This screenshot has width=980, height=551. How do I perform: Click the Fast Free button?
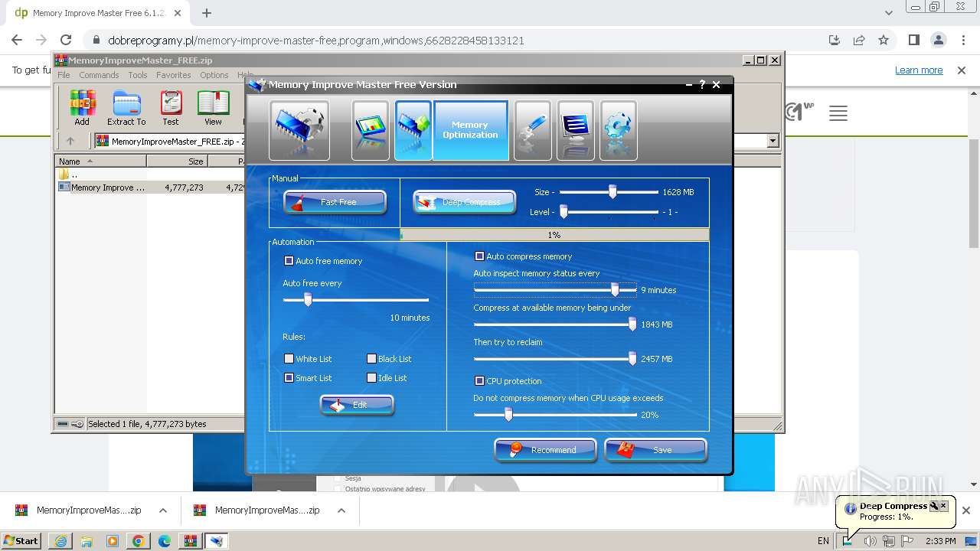[x=335, y=202]
